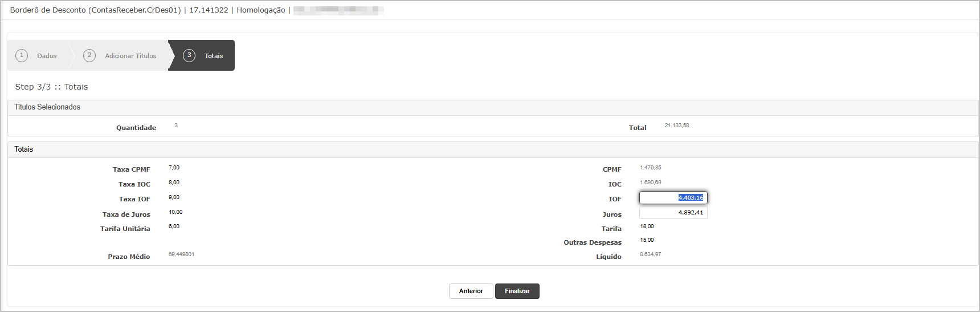Viewport: 980px width, 312px height.
Task: Click the Finalizar button
Action: [517, 291]
